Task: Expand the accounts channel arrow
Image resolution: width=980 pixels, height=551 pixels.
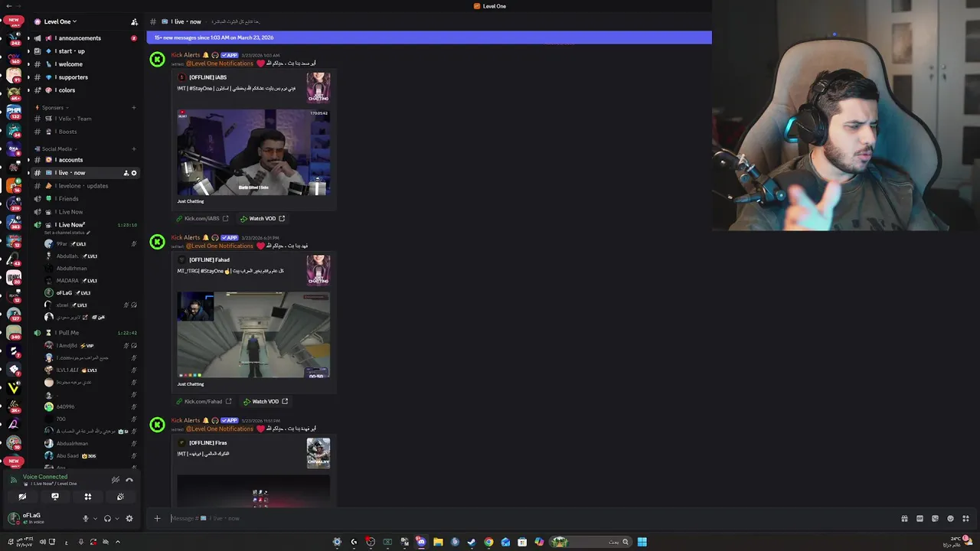Action: (x=28, y=160)
